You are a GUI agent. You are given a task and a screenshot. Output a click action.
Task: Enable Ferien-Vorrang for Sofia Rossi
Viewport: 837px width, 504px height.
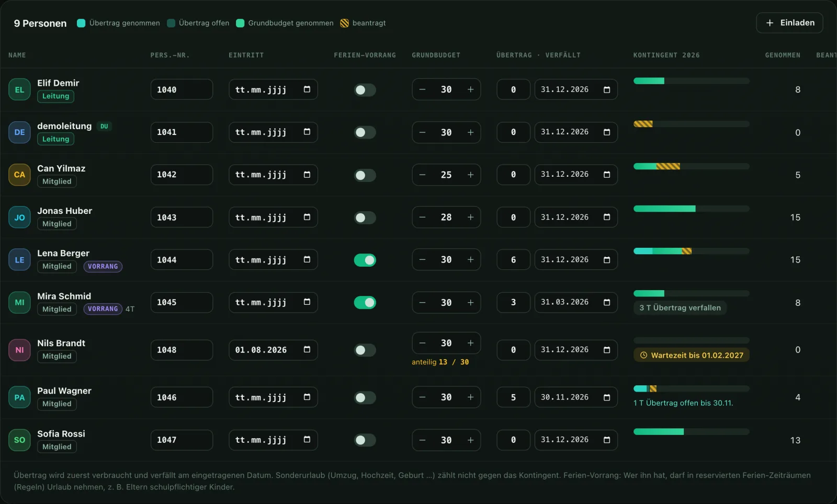pyautogui.click(x=365, y=440)
